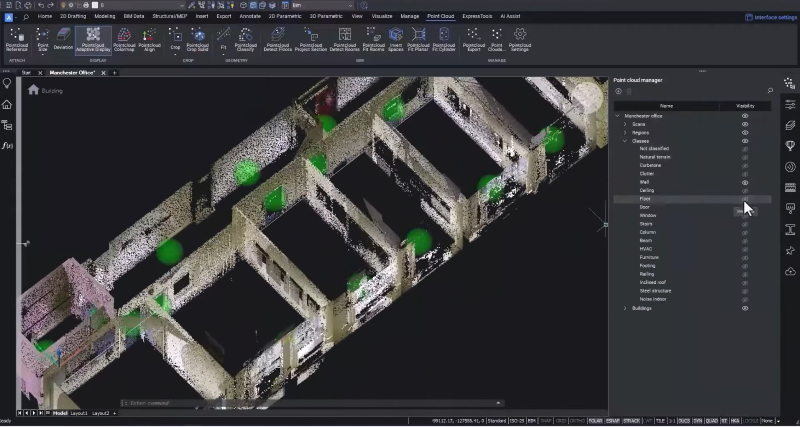Select Pointcloud Adaptive Display tool
The width and height of the screenshot is (800, 427).
[x=93, y=40]
